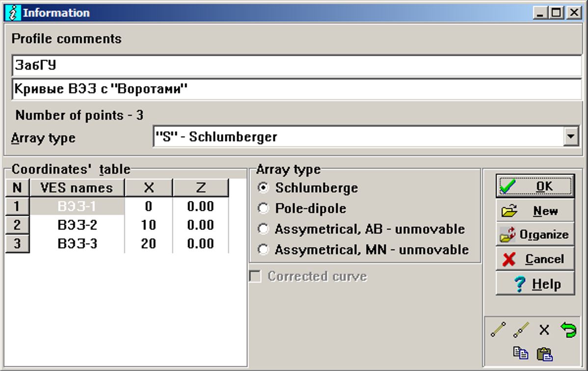Click the black X delete icon

pyautogui.click(x=544, y=330)
